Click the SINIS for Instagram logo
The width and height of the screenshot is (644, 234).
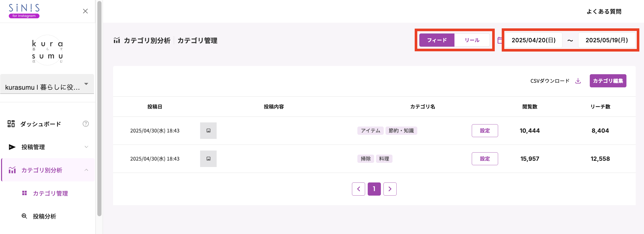click(x=24, y=11)
